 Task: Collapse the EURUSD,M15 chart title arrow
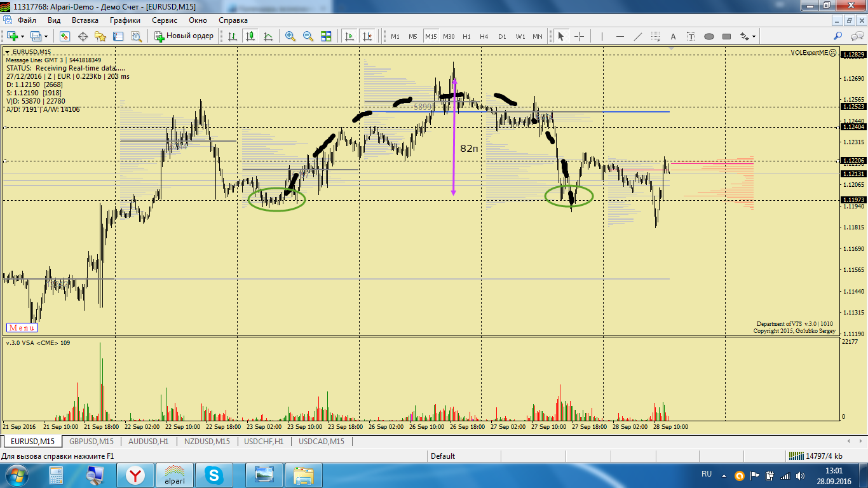[x=8, y=52]
